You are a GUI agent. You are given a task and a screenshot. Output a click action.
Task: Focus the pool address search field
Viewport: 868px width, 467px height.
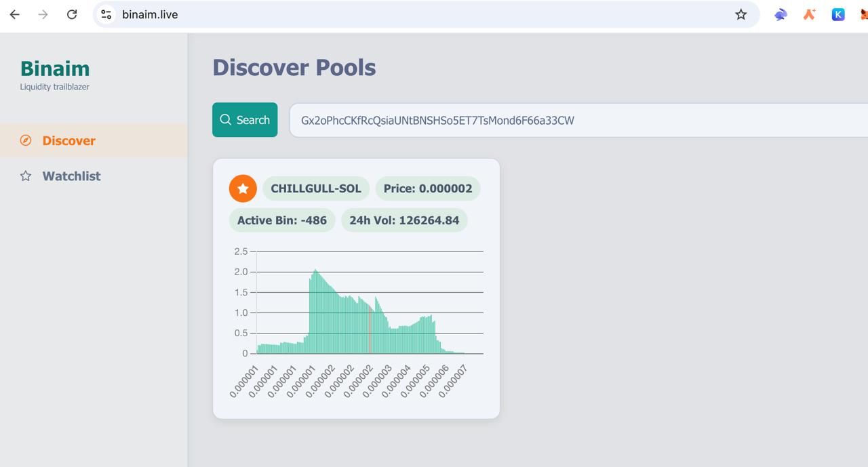click(x=576, y=120)
